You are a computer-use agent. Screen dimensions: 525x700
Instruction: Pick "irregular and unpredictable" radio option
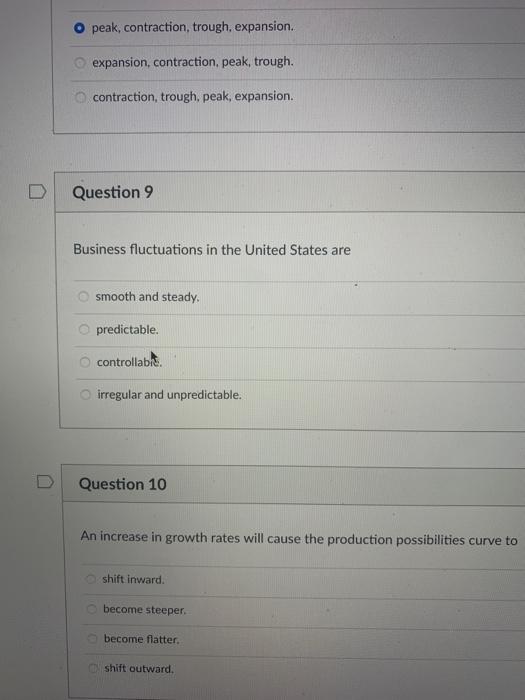(x=85, y=395)
